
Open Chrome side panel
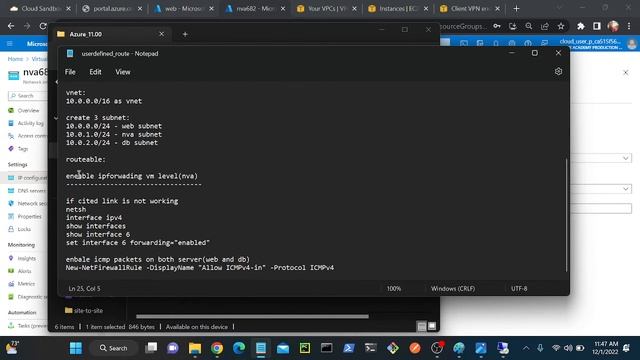click(x=597, y=26)
